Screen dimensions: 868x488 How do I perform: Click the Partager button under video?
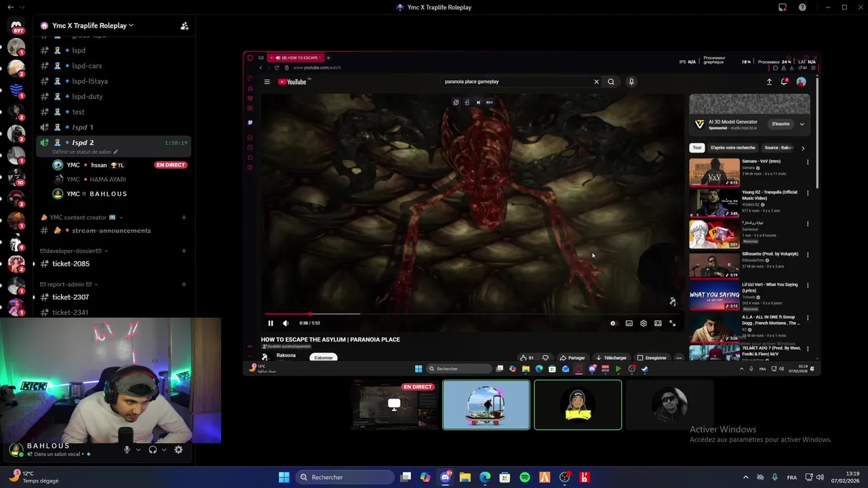click(x=572, y=358)
